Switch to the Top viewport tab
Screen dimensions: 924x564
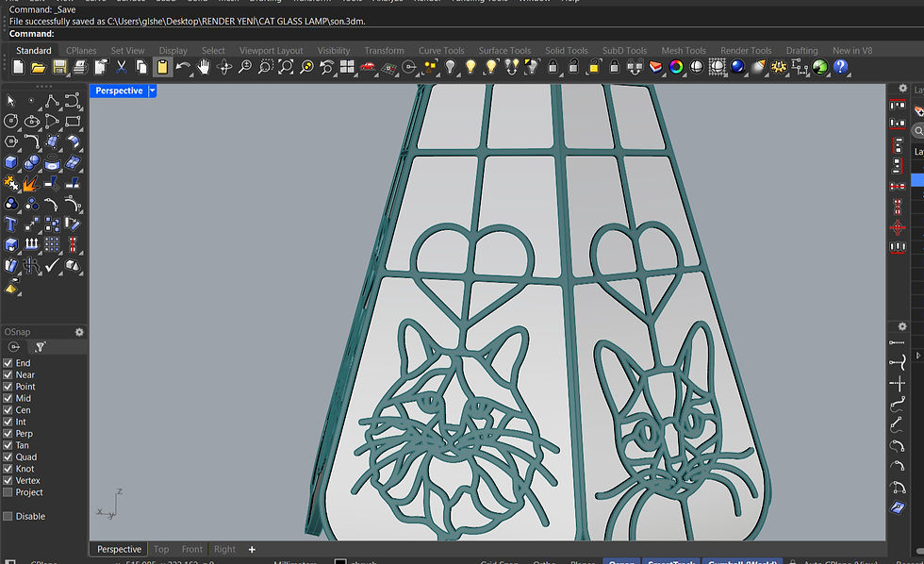pyautogui.click(x=161, y=549)
